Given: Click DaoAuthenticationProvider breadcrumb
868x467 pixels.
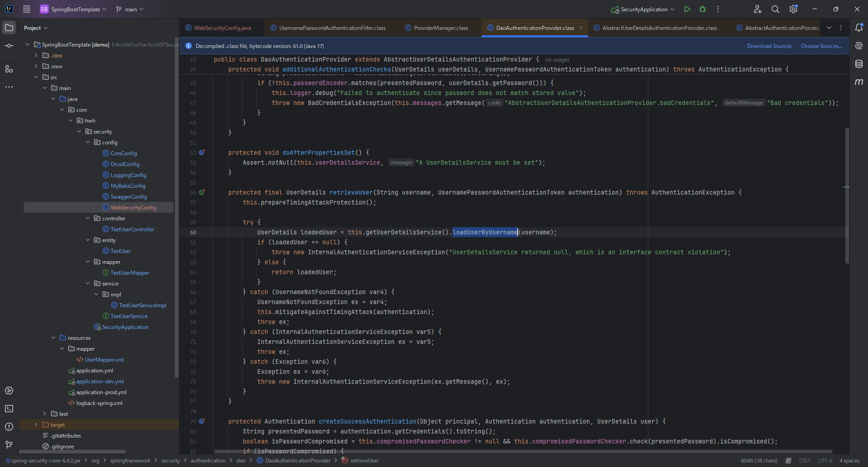Looking at the screenshot, I should point(294,461).
